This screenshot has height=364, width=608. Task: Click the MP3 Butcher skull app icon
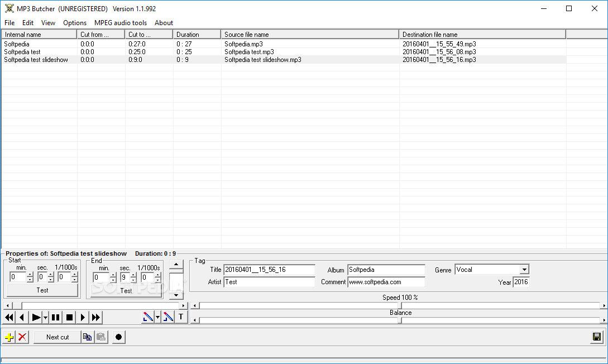tap(9, 8)
